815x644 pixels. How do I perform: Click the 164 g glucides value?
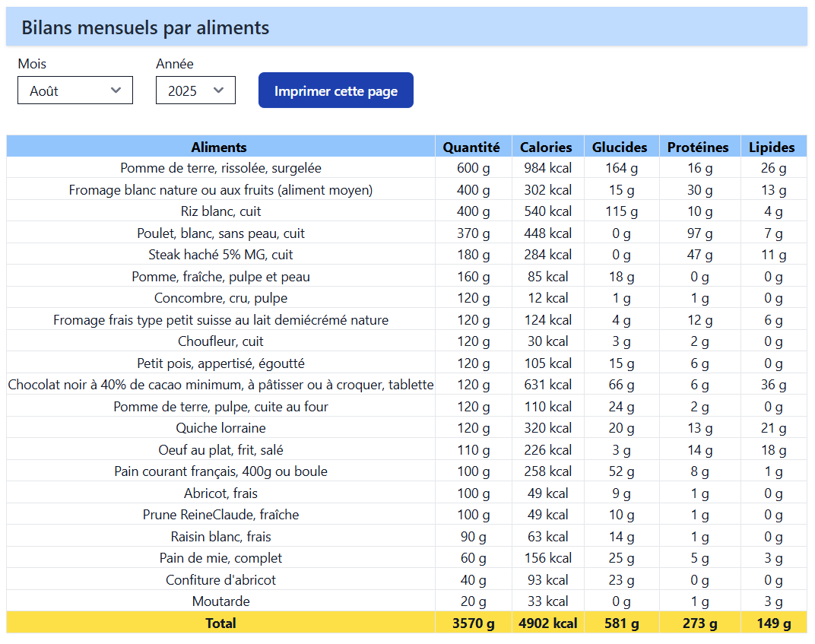click(622, 168)
